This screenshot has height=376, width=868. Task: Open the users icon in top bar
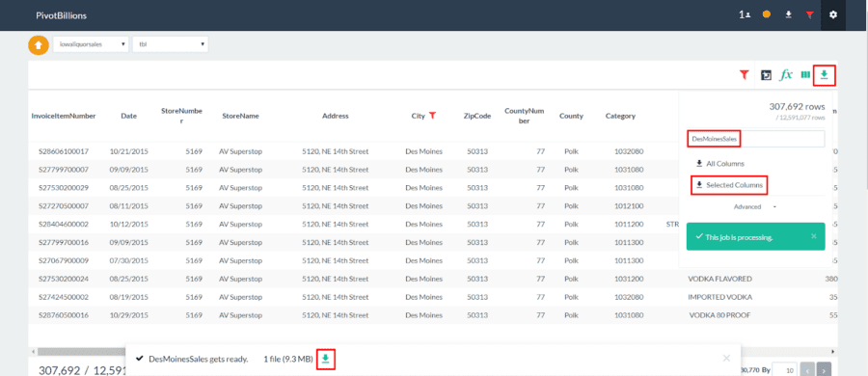pyautogui.click(x=745, y=15)
